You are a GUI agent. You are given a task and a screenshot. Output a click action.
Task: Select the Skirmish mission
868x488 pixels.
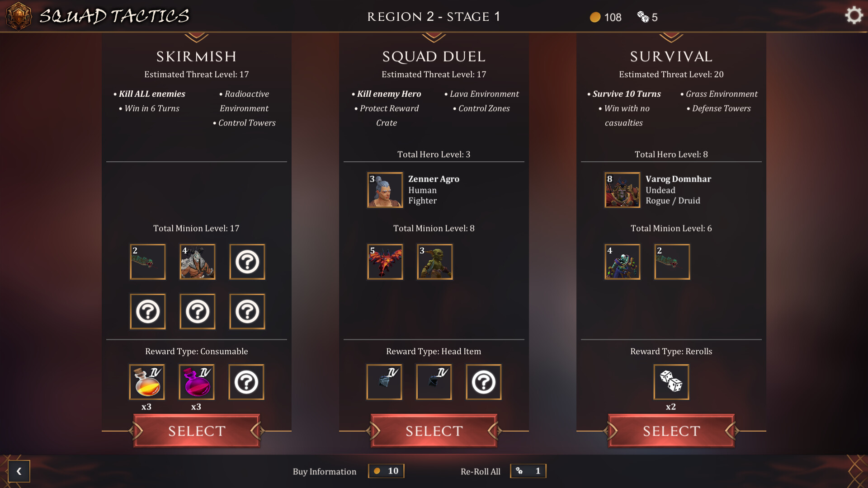coord(197,431)
